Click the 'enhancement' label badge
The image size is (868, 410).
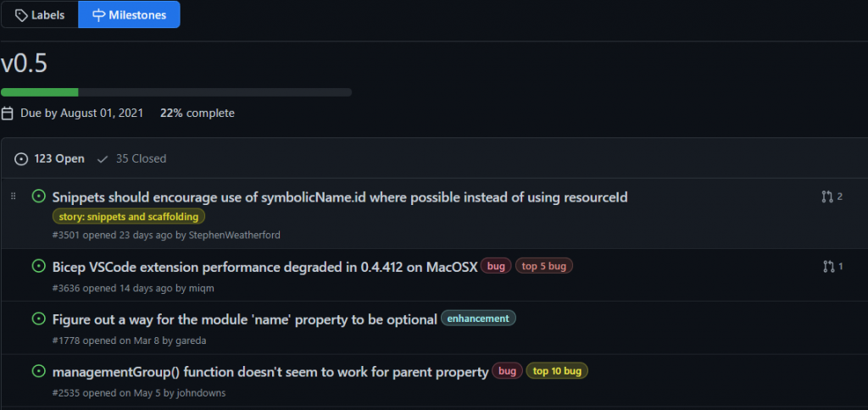point(478,319)
